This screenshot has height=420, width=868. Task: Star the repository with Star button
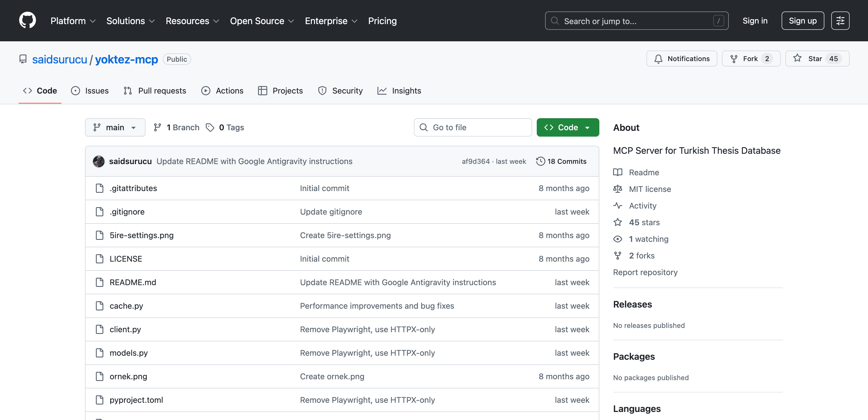(817, 59)
